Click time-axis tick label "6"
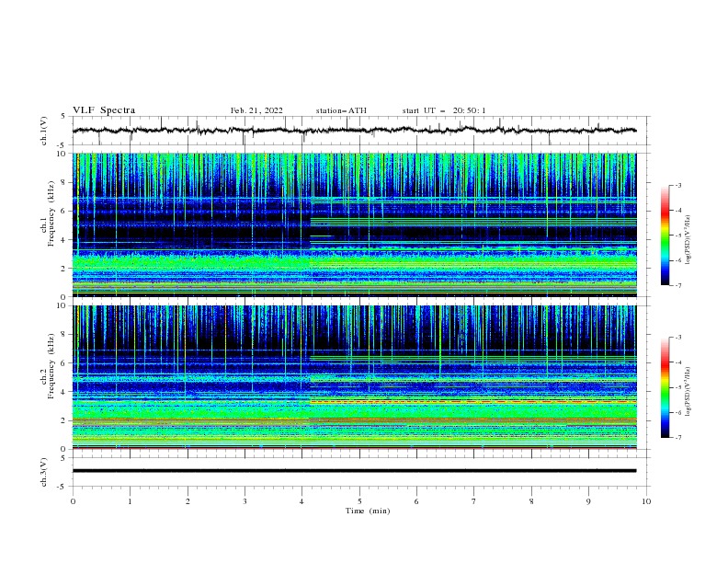The image size is (728, 563). click(x=416, y=501)
